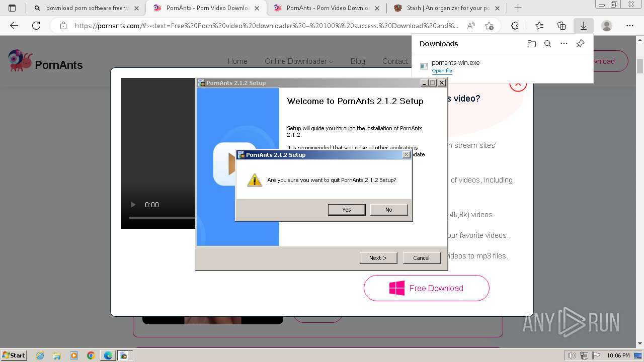644x362 pixels.
Task: Click the browser Downloads toolbar button
Action: point(584,26)
